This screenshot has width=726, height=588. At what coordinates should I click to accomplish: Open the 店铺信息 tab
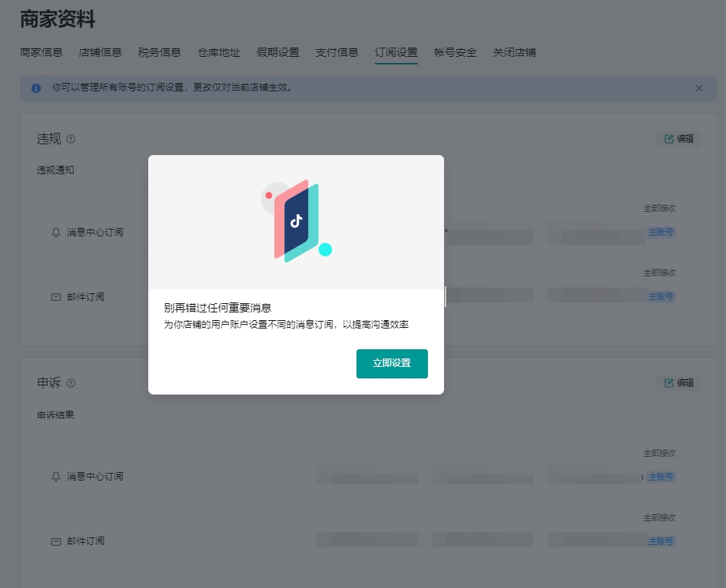tap(101, 53)
